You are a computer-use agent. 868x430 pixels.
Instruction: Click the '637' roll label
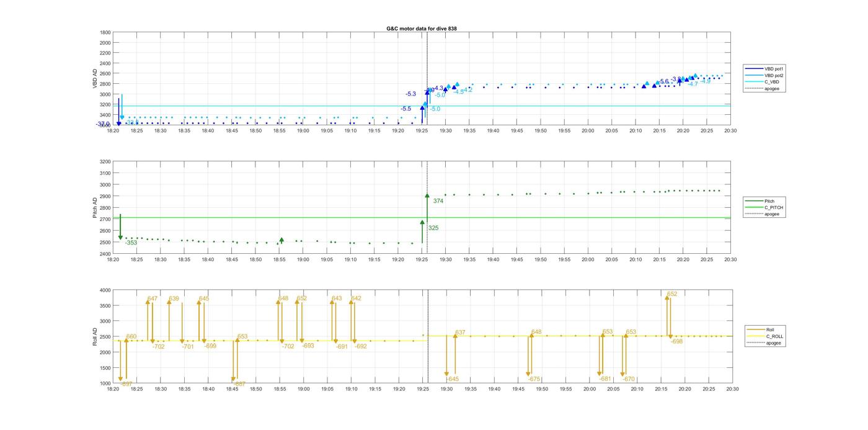coord(460,333)
